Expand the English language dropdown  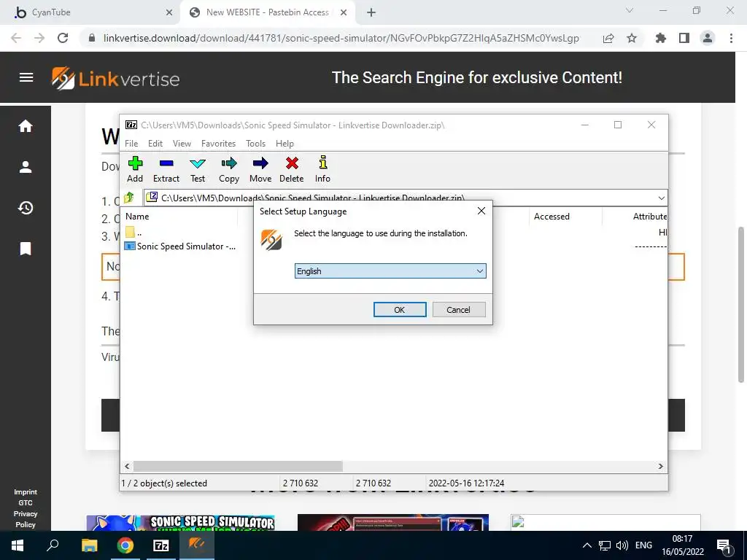click(x=480, y=271)
